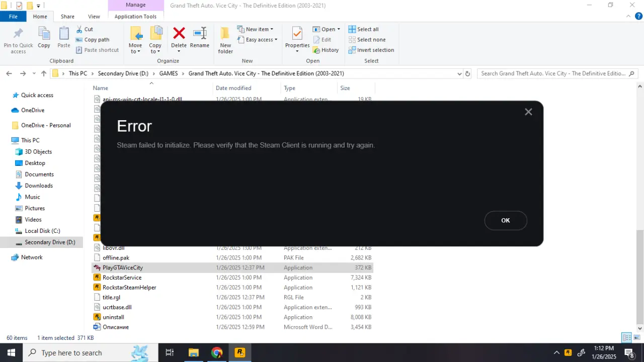Viewport: 644px width, 362px height.
Task: Dismiss the Steam error with OK
Action: pos(506,220)
